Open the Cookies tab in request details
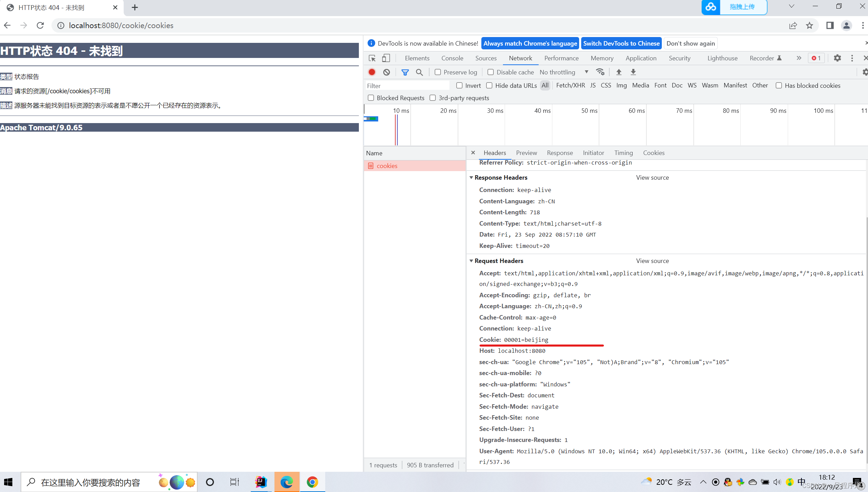The height and width of the screenshot is (492, 868). click(x=653, y=153)
